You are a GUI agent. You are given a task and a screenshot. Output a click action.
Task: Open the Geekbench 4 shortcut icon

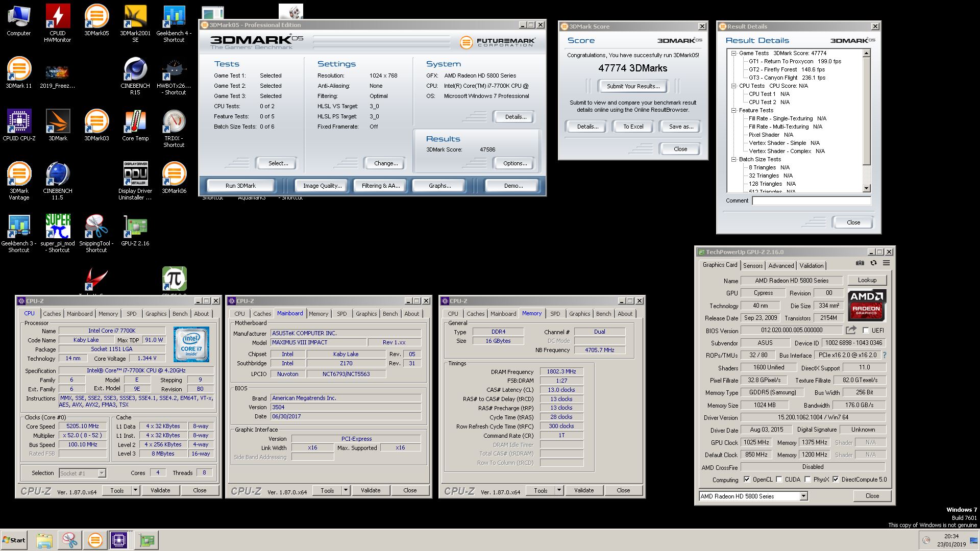point(174,23)
